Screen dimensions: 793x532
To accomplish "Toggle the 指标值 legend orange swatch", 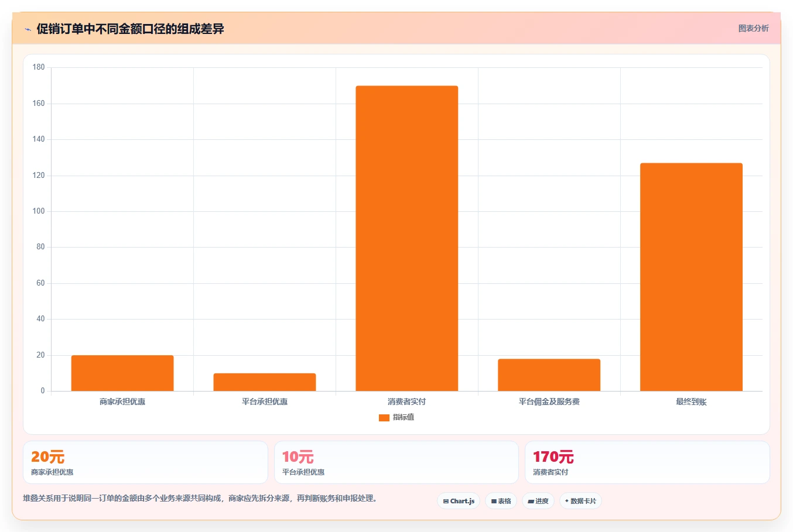I will (384, 418).
